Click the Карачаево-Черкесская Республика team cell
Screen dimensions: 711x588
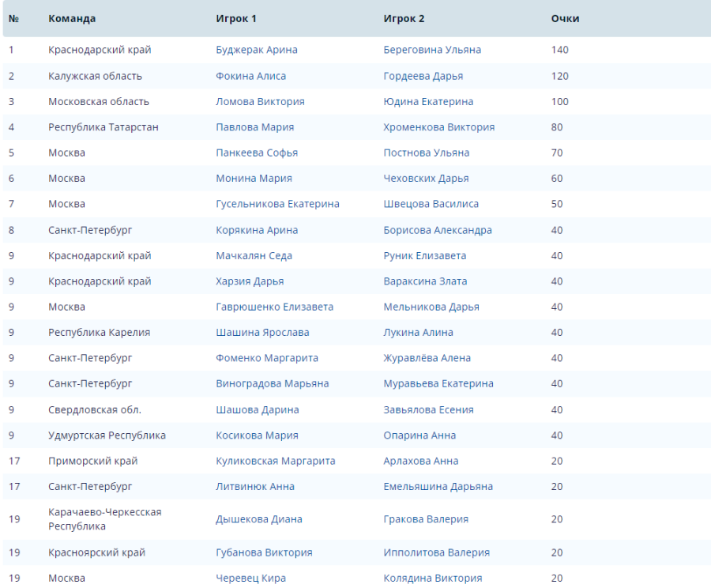point(104,519)
